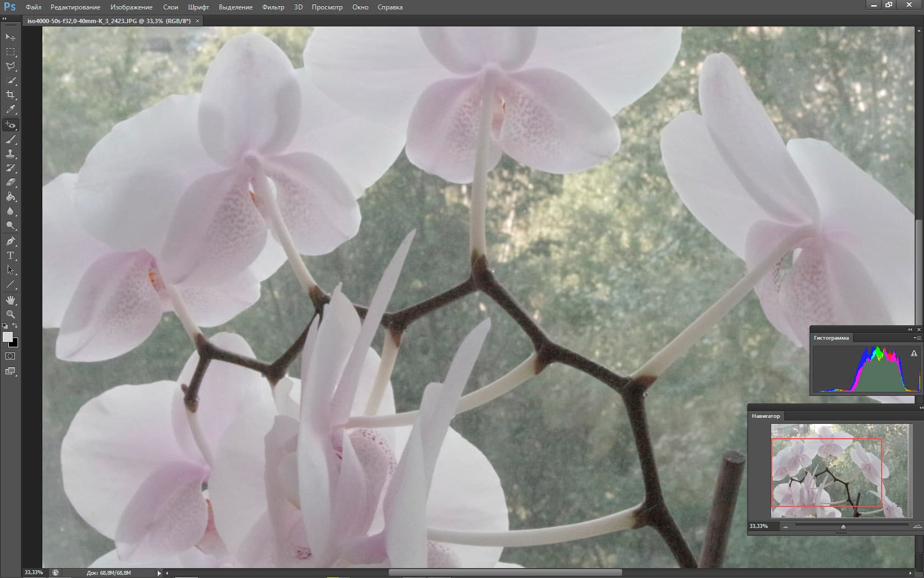
Task: Click the Photoshop Ps logo
Action: tap(10, 7)
